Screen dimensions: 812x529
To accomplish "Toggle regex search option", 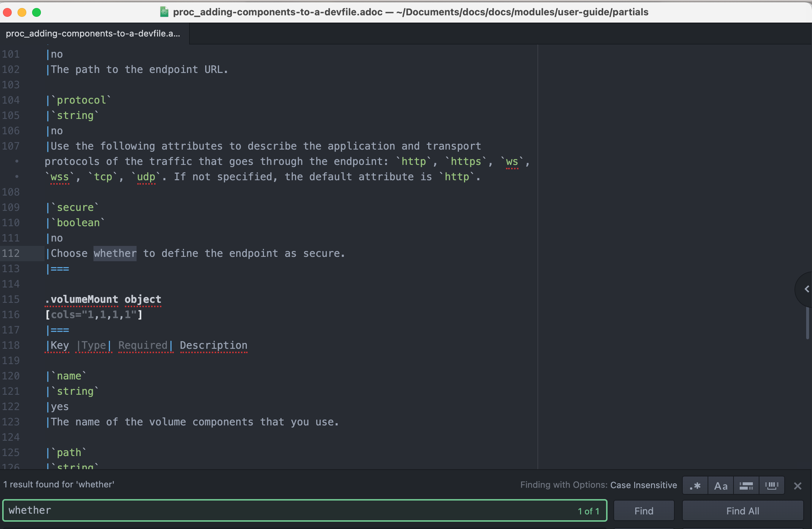I will tap(695, 486).
